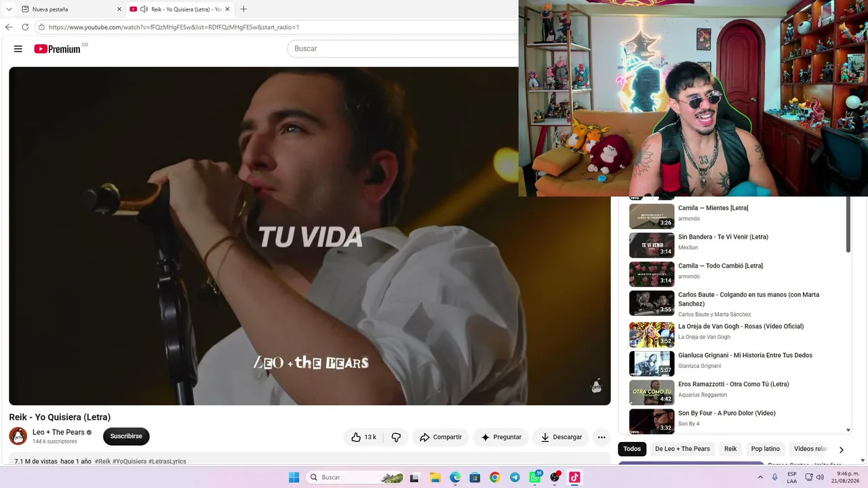This screenshot has height=488, width=868.
Task: Click the video player to pause
Action: tap(310, 236)
